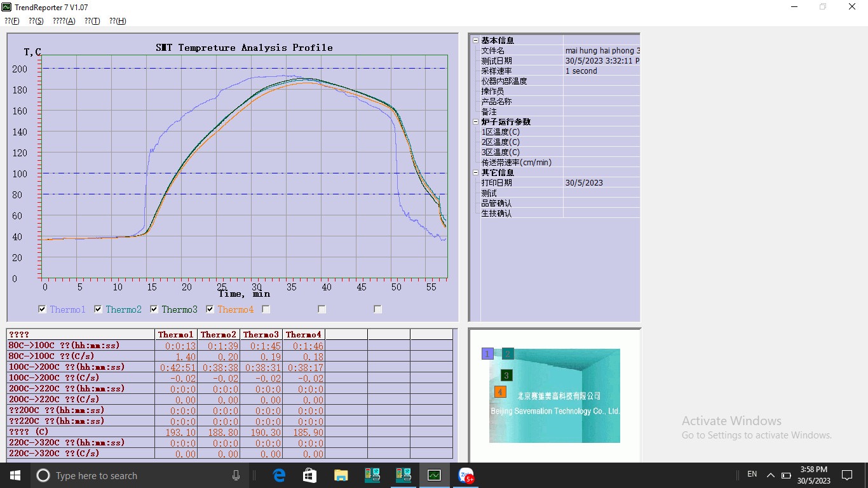Screen dimensions: 868x488
Task: Collapse the 其它信息 property group
Action: tap(475, 173)
